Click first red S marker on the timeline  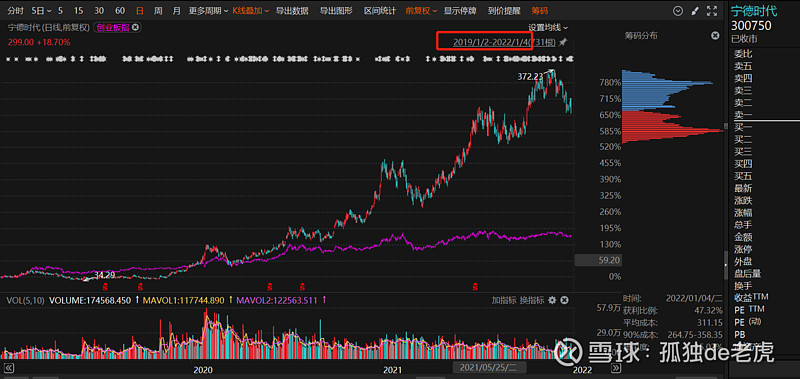click(105, 287)
